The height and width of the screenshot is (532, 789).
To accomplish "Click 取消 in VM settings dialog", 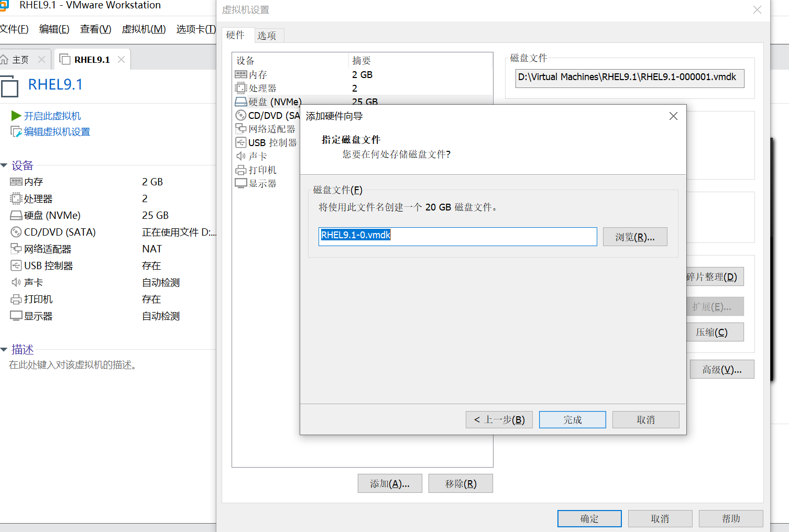I will tap(660, 518).
